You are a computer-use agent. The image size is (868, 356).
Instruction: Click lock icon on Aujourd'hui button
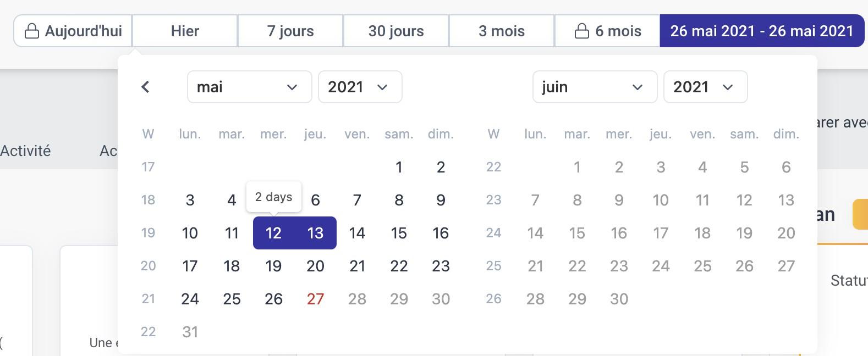click(x=32, y=31)
